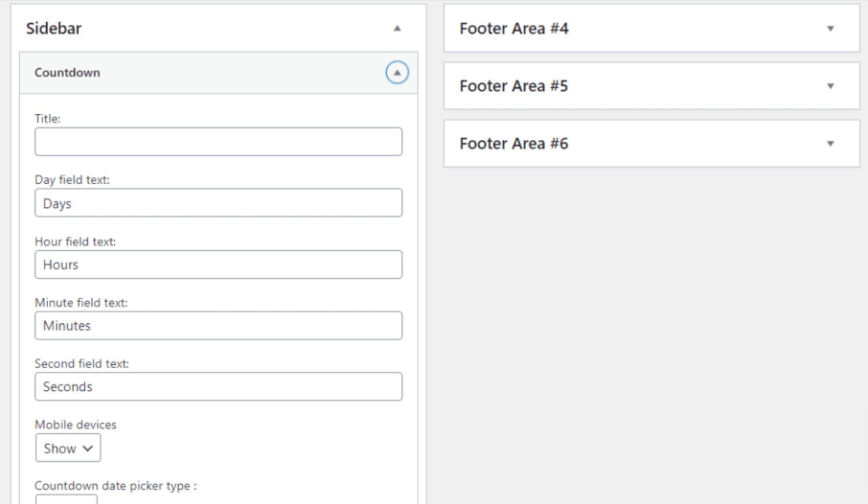
Task: Expand Footer Area #6 arrow
Action: [x=830, y=144]
